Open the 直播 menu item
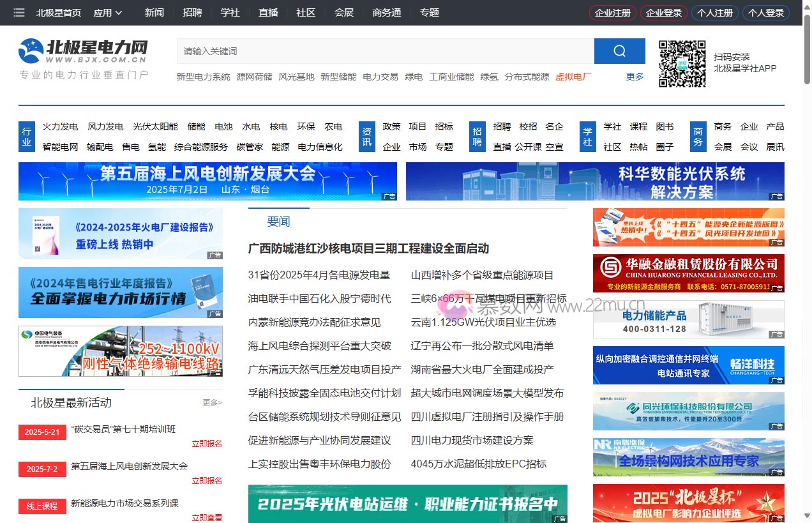 [x=268, y=12]
